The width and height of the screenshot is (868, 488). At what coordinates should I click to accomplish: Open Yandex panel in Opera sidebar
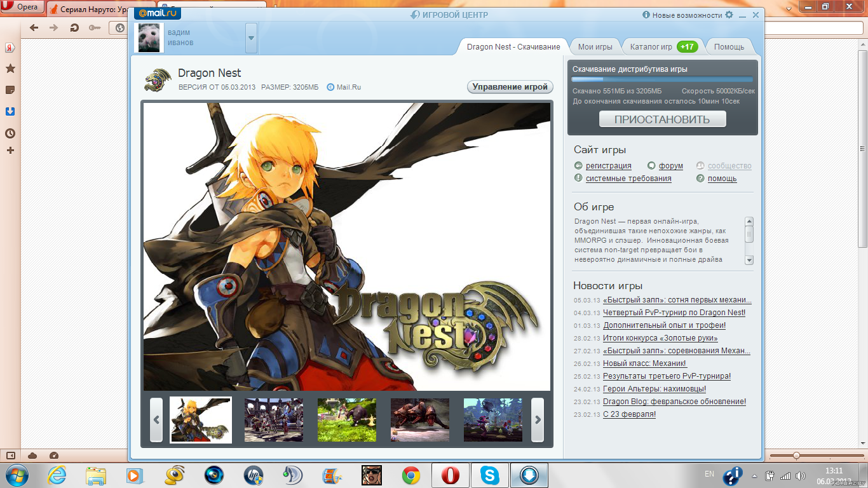(10, 48)
